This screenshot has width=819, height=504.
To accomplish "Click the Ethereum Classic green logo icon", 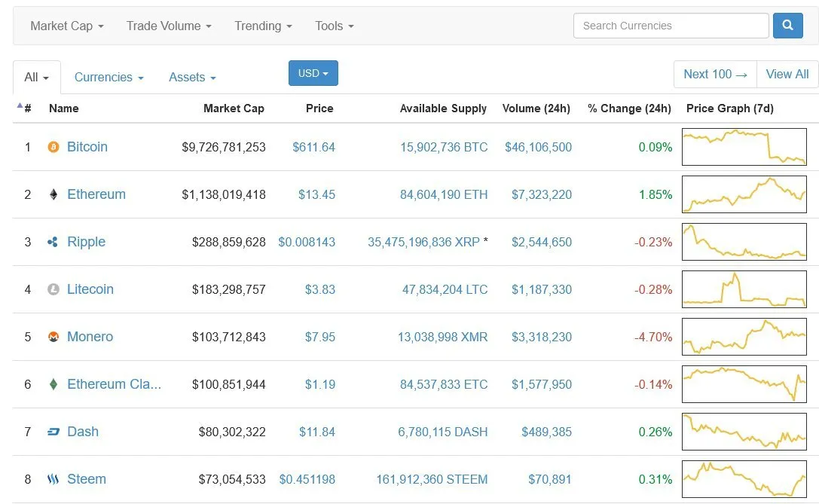I will pos(53,384).
